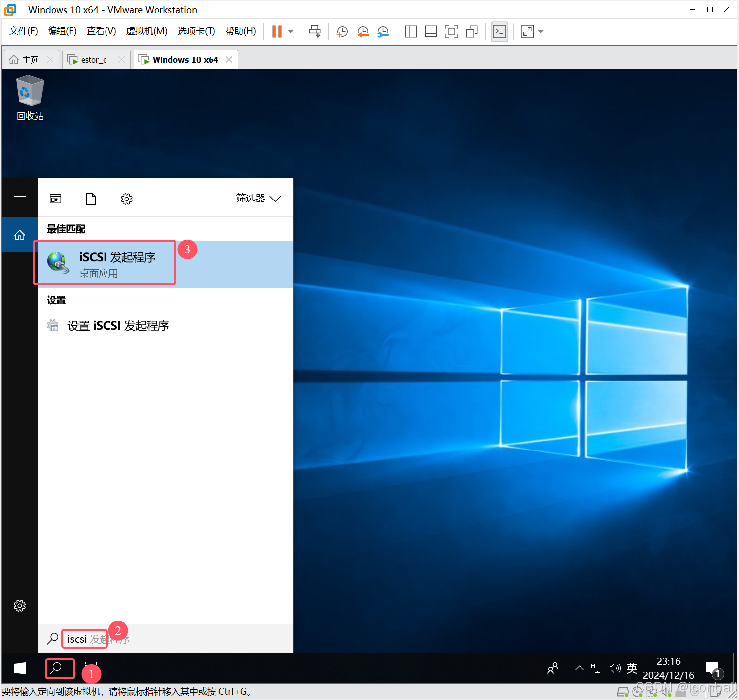
Task: Toggle the library sidebar panel
Action: [x=411, y=32]
